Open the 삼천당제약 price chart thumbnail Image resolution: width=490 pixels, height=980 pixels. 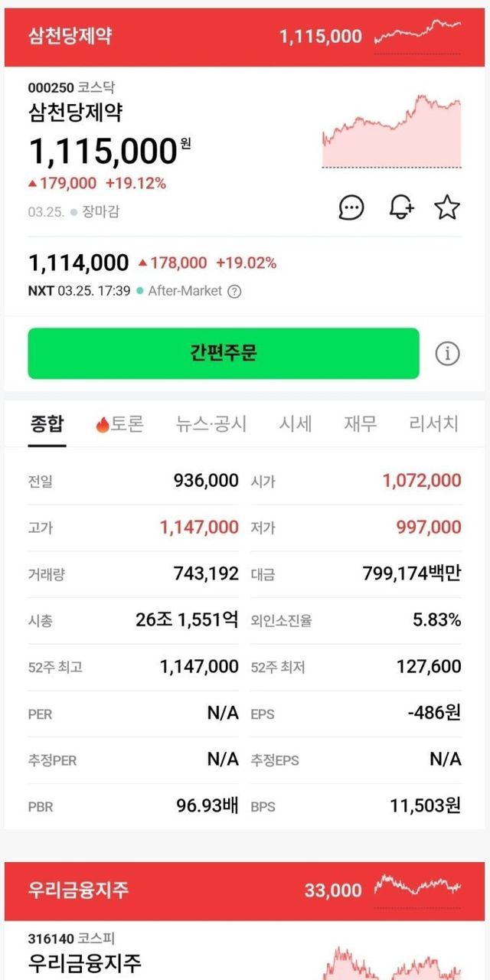pyautogui.click(x=391, y=132)
